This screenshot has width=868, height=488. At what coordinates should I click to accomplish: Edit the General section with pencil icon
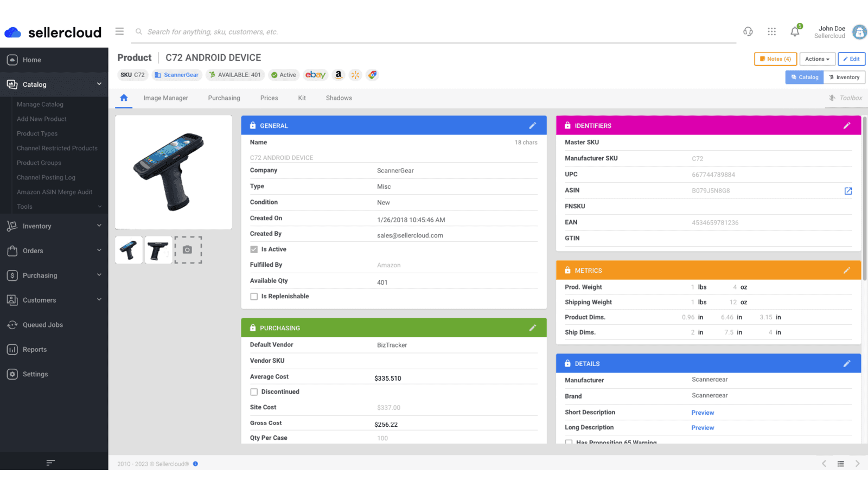tap(532, 125)
